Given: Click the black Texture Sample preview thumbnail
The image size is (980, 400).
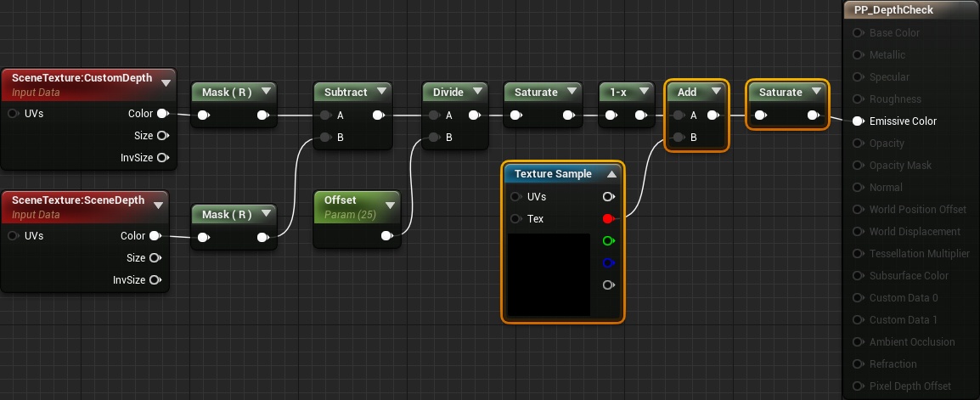Looking at the screenshot, I should click(549, 274).
